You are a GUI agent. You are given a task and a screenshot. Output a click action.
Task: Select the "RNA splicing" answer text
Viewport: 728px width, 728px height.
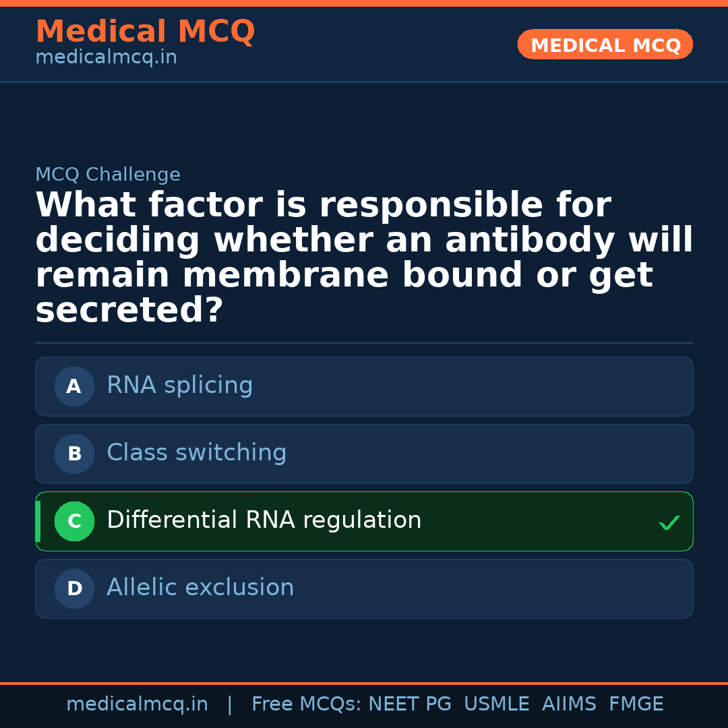179,386
